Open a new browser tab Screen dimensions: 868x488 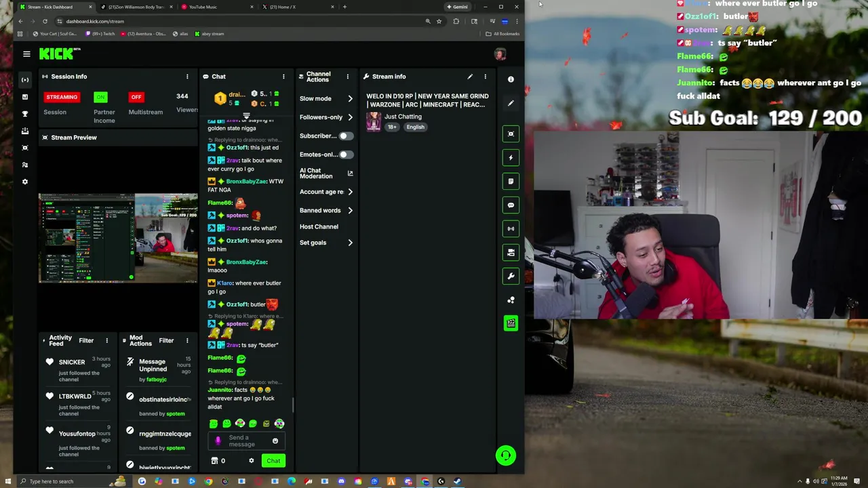click(344, 7)
